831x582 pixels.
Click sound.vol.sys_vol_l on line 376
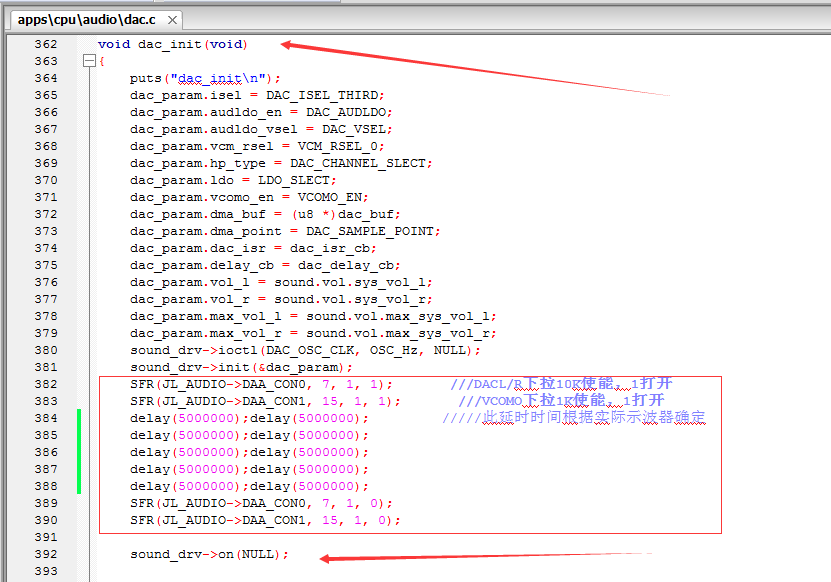[x=350, y=282]
